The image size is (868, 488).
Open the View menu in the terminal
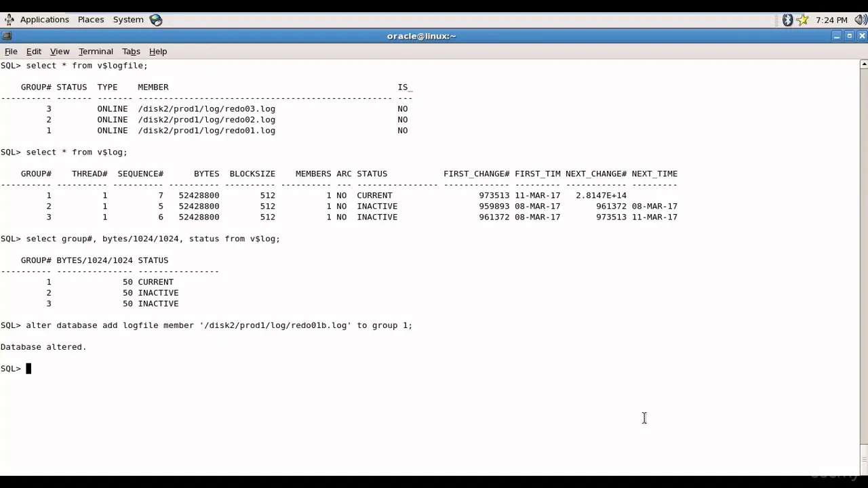pyautogui.click(x=60, y=52)
